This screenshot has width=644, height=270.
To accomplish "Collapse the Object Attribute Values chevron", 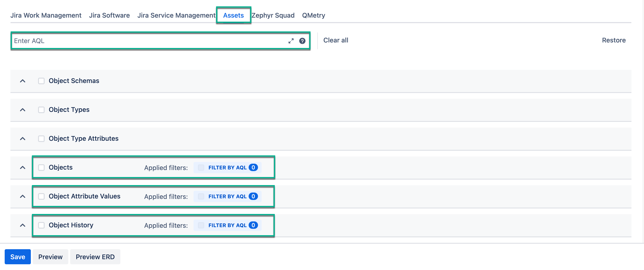I will (23, 196).
